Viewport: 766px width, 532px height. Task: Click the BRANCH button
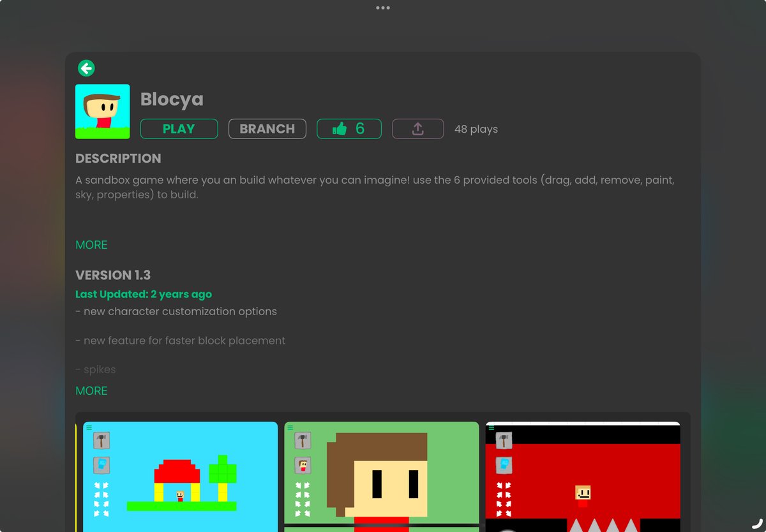(x=267, y=128)
